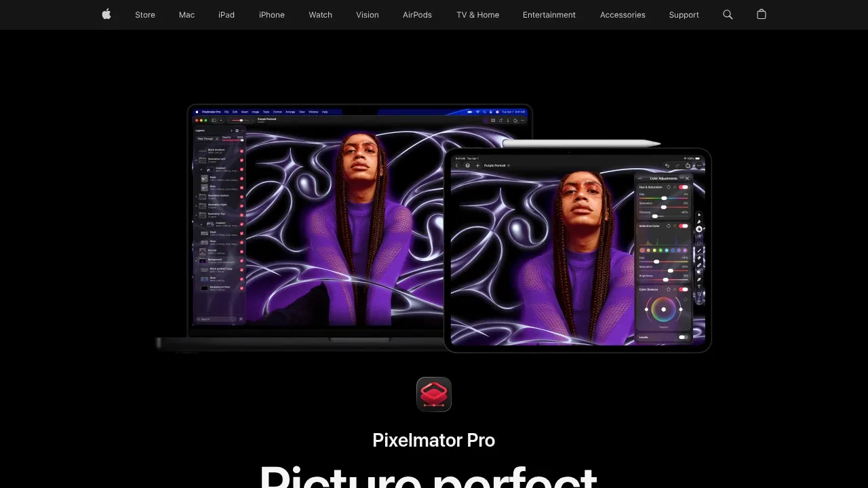Screen dimensions: 868x488
Task: Open the iPad navigation item
Action: click(226, 15)
